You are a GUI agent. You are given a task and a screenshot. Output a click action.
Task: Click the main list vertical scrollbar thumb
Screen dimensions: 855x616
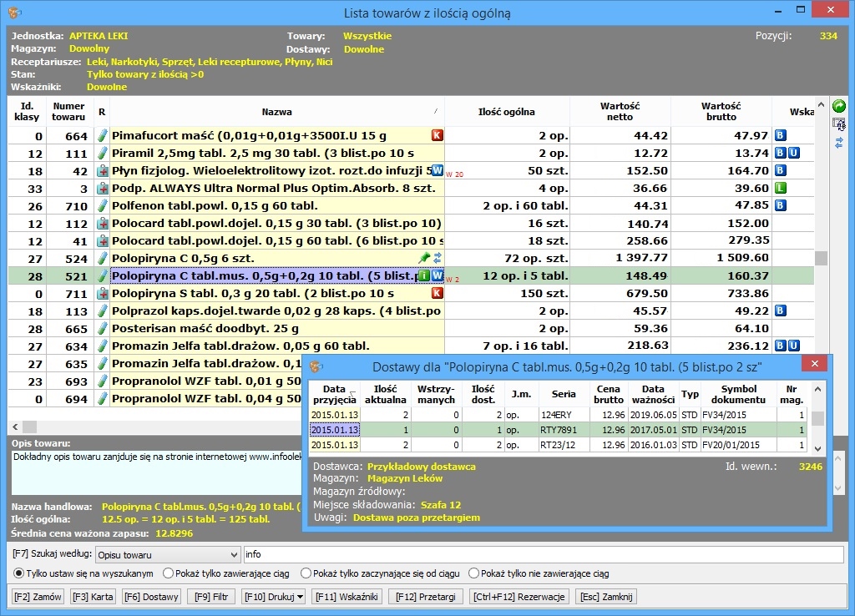pyautogui.click(x=821, y=258)
